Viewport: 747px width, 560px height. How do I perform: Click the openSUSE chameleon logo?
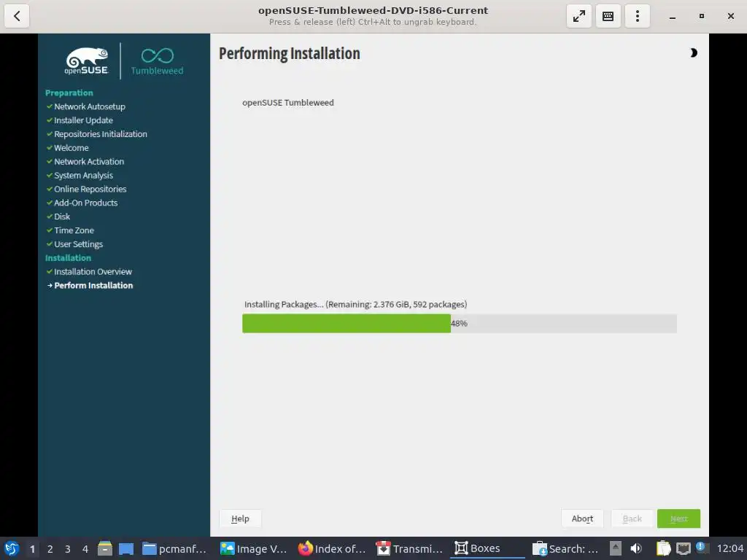click(x=86, y=61)
